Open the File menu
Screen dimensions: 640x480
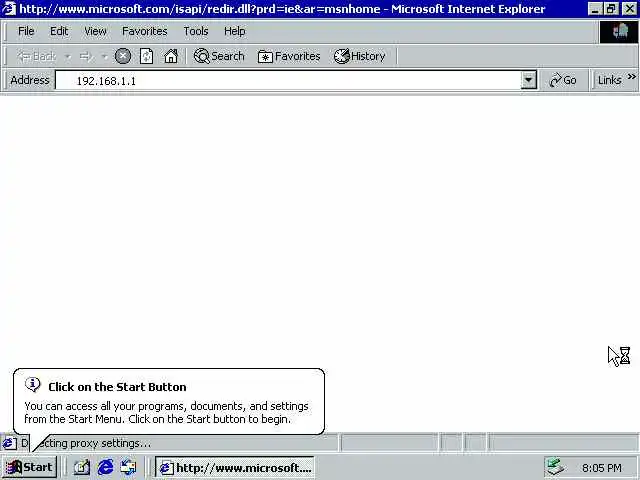[26, 31]
